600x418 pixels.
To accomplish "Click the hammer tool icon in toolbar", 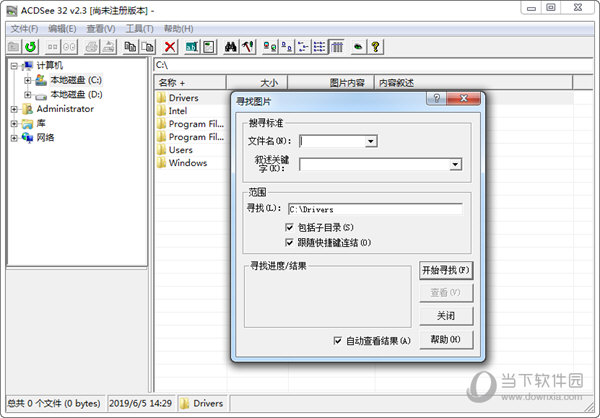I will (247, 47).
